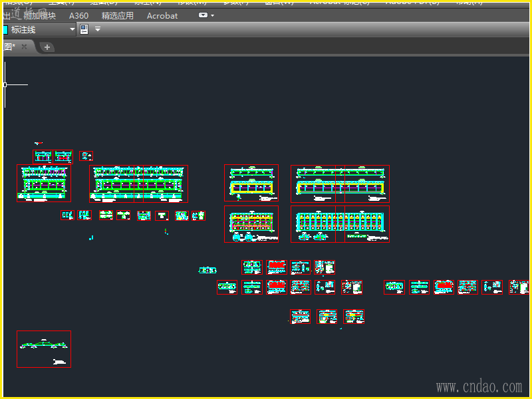Click the cyan layer color swatch
Screen dimensions: 532x399
pyautogui.click(x=5, y=30)
